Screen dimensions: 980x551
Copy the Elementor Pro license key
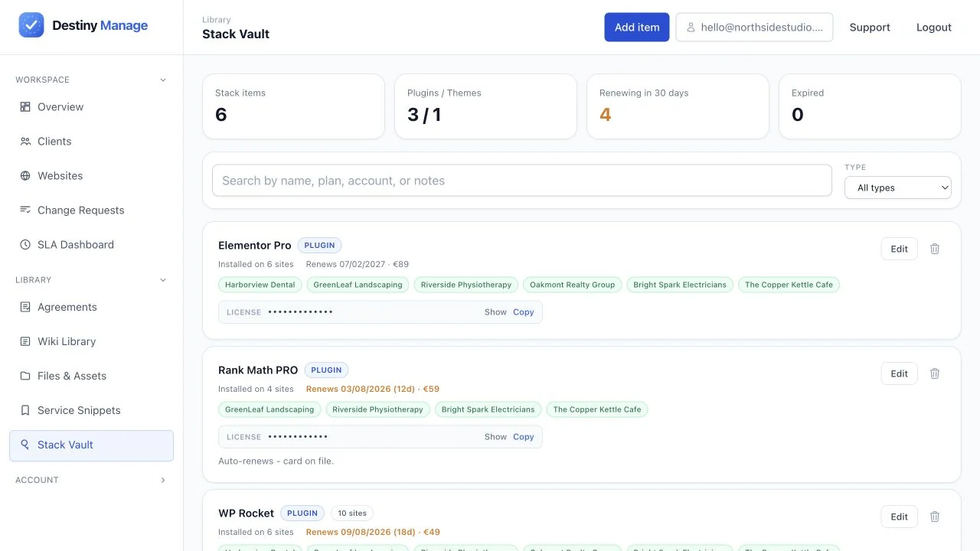click(524, 312)
